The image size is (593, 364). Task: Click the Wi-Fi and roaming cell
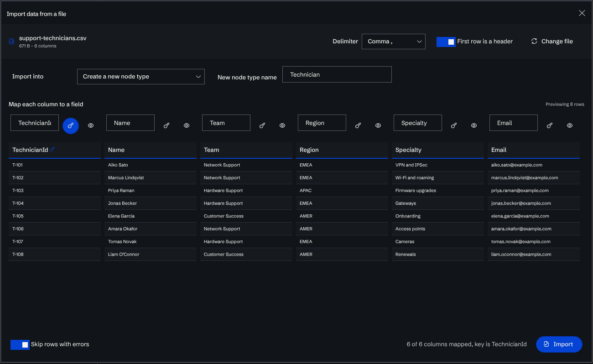[x=438, y=178]
